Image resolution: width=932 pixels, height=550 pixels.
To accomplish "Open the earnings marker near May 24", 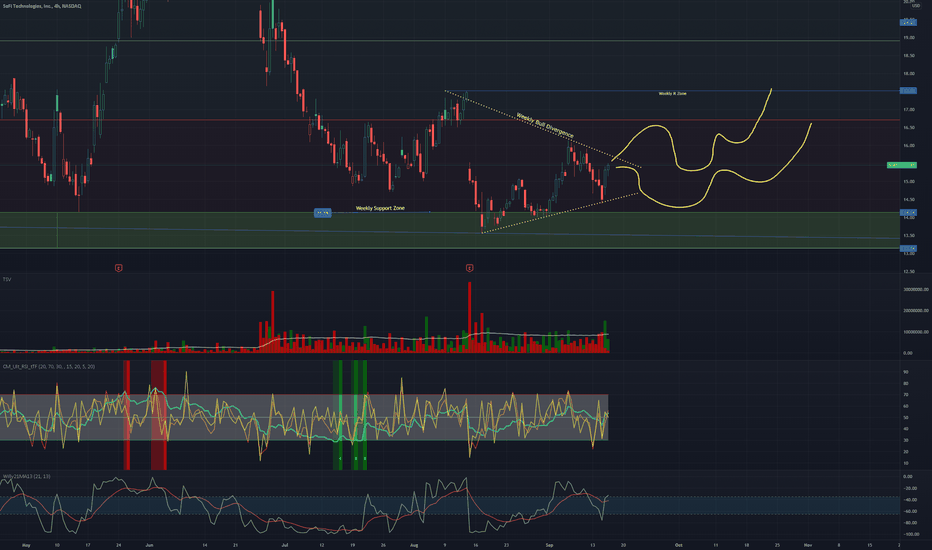I will pyautogui.click(x=118, y=268).
